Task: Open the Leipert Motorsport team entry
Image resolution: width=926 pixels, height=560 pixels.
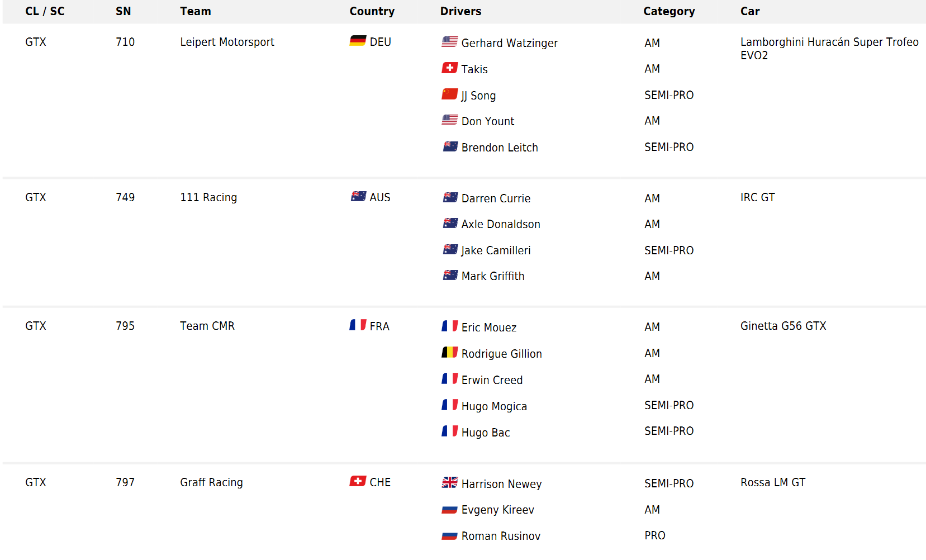Action: click(x=227, y=42)
